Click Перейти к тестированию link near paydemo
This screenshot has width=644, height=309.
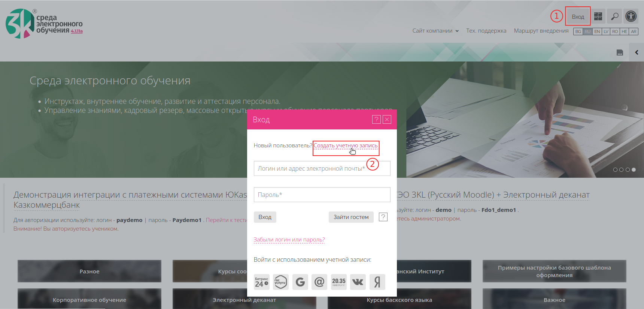click(226, 220)
